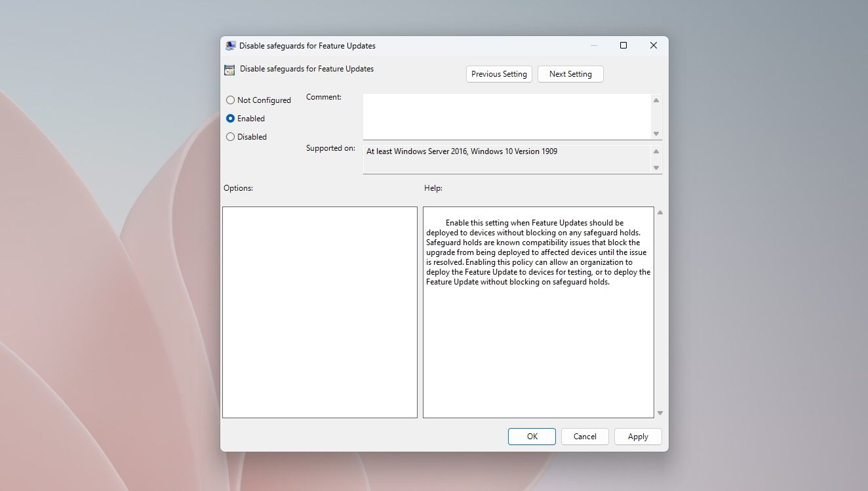Click the application icon in the title bar
This screenshot has height=491, width=868.
tap(230, 45)
